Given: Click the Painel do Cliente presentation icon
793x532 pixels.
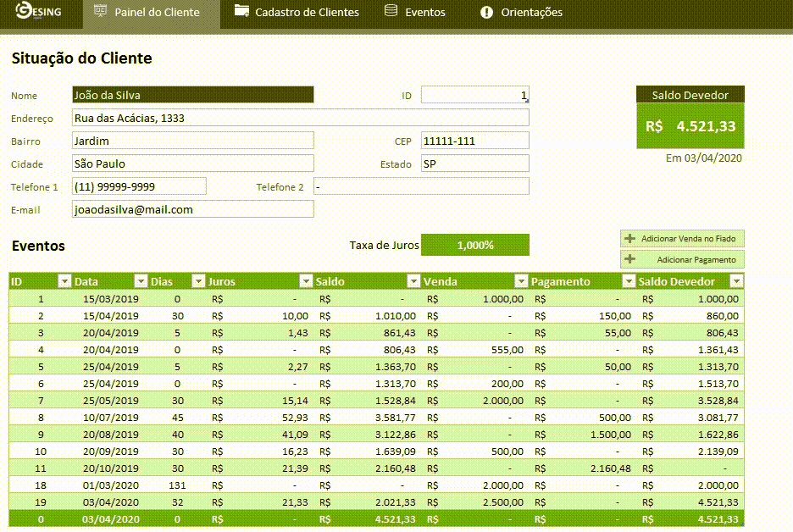Looking at the screenshot, I should (x=100, y=11).
